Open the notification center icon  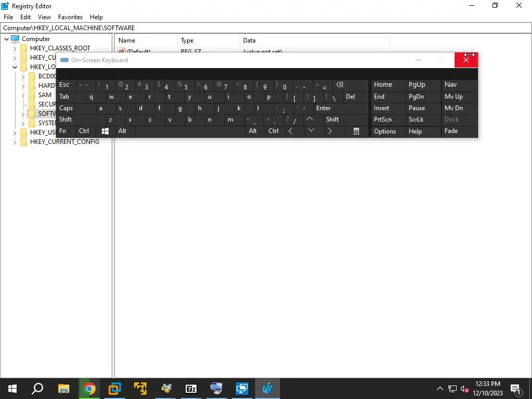tap(516, 389)
